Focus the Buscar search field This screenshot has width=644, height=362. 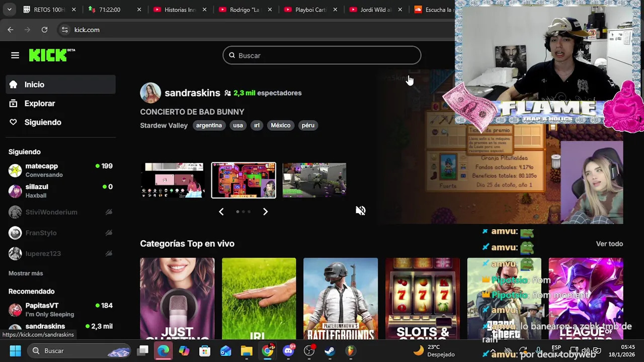click(x=322, y=55)
